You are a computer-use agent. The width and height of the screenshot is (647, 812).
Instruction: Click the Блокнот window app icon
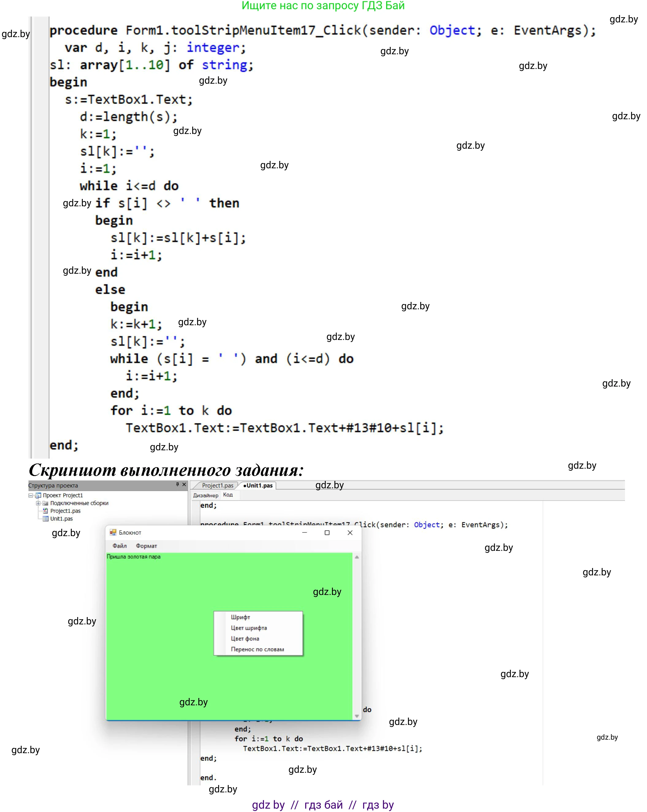(113, 532)
